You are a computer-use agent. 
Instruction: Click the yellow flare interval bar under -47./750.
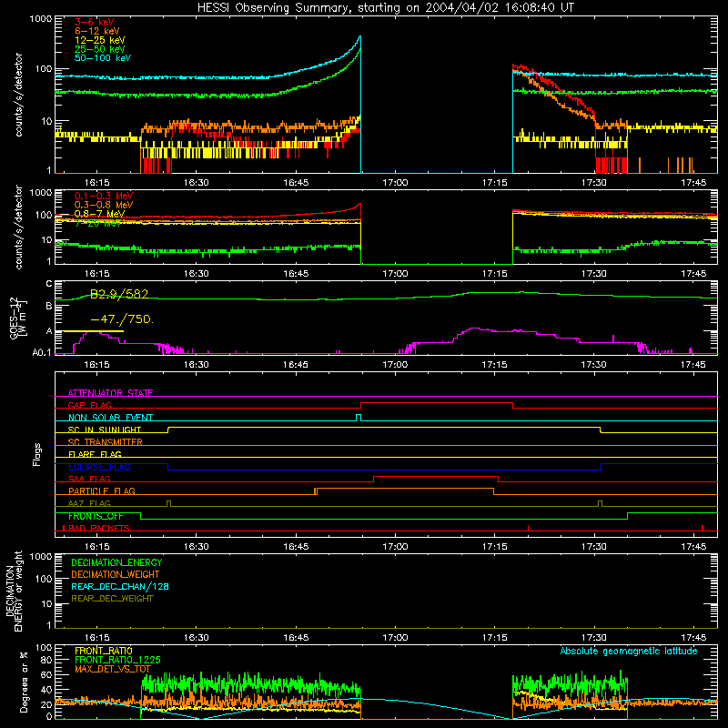[93, 331]
